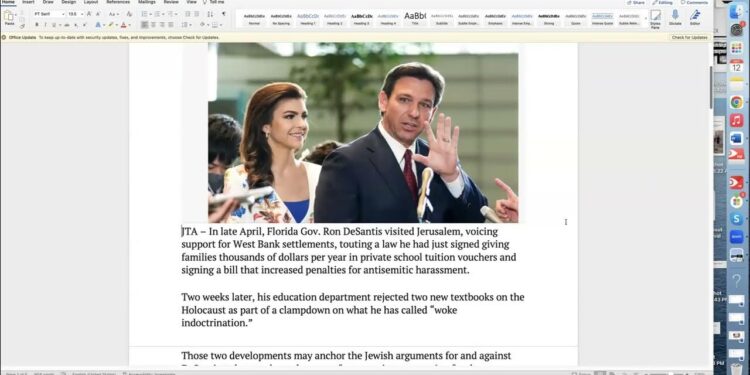
Task: Justify the text
Action: [171, 25]
